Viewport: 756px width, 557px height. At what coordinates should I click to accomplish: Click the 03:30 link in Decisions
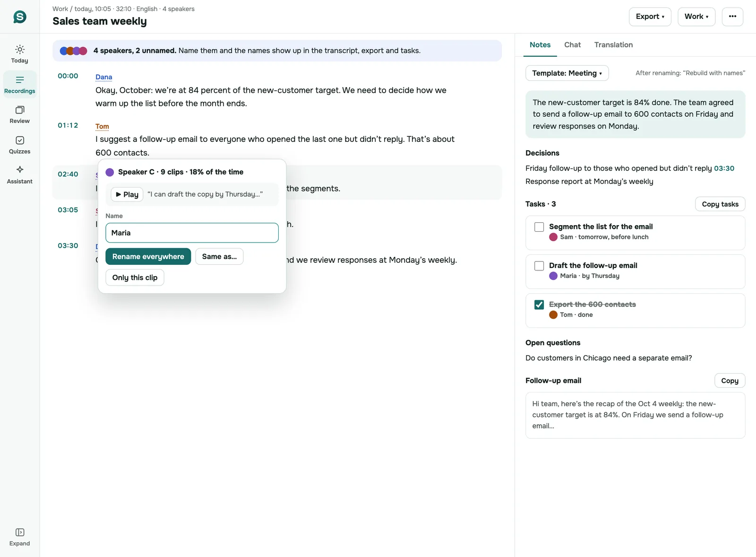724,168
